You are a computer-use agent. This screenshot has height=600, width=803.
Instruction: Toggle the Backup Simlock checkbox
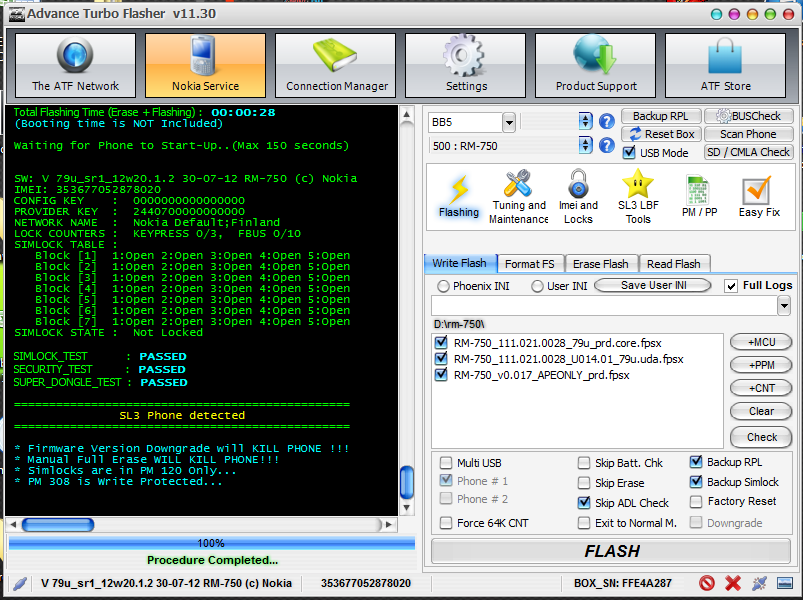[x=696, y=482]
